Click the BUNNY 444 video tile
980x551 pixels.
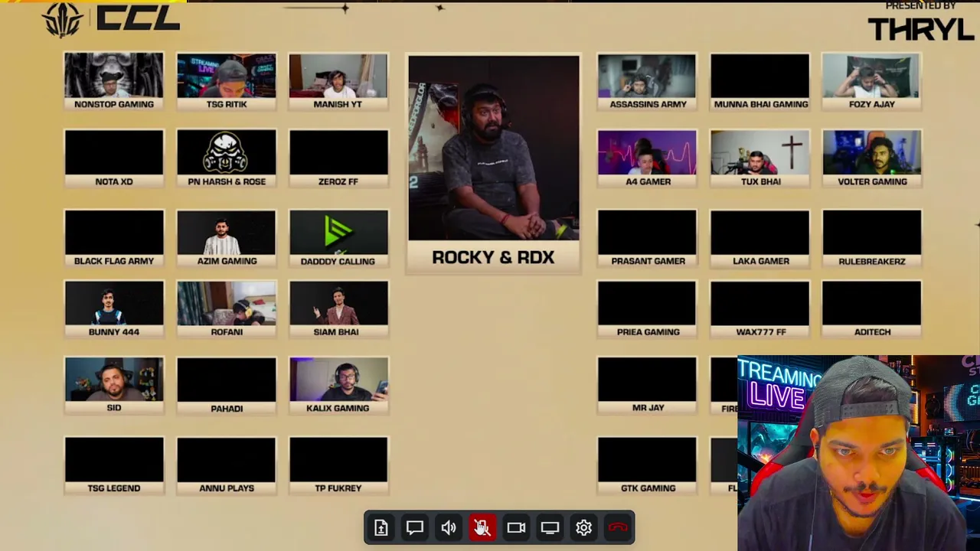[x=114, y=309]
